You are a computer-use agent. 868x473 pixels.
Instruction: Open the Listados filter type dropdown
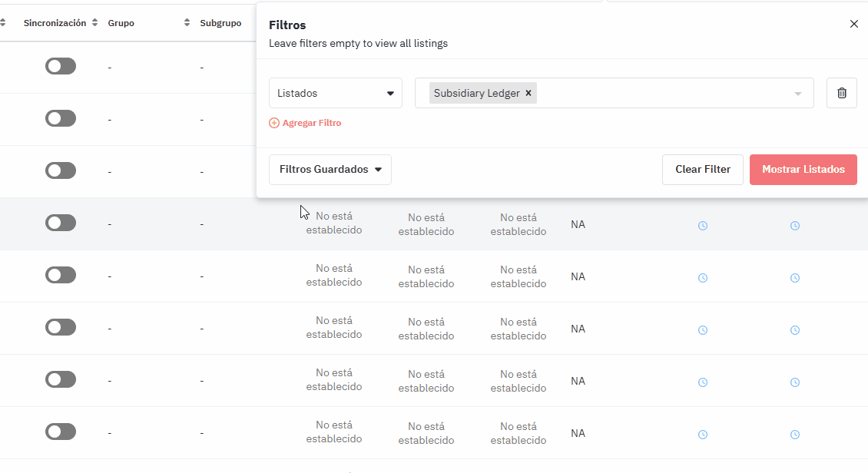point(335,93)
